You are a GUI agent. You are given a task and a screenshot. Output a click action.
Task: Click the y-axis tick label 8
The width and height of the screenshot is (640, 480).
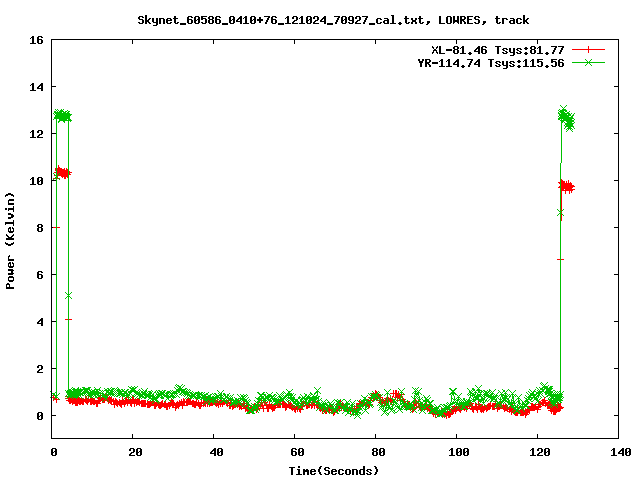40,228
